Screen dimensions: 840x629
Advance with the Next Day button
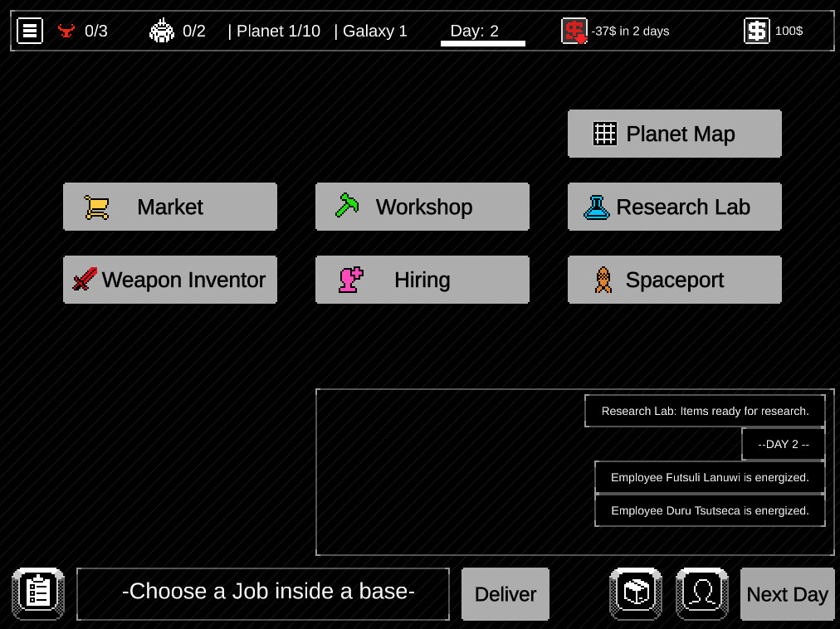(787, 594)
